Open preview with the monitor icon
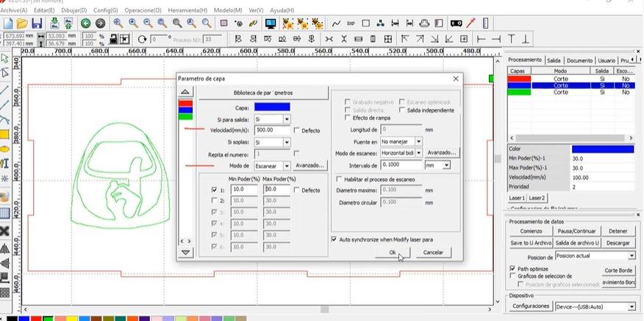The image size is (644, 321). point(271,24)
